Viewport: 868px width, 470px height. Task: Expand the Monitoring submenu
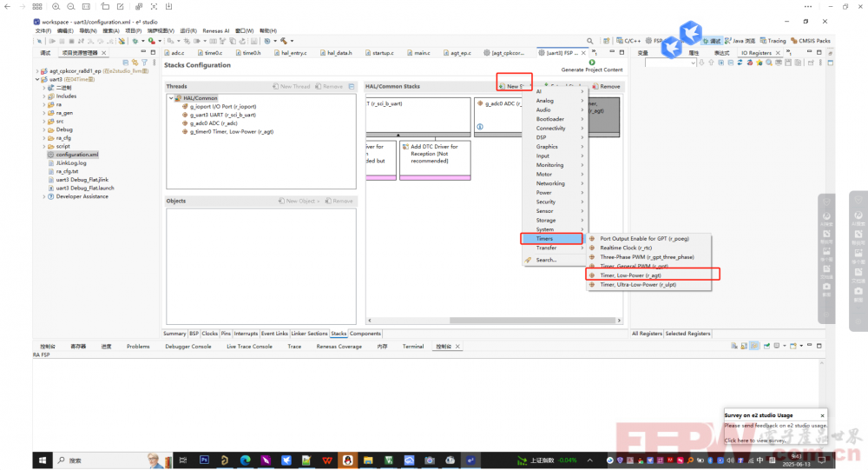[x=554, y=165]
